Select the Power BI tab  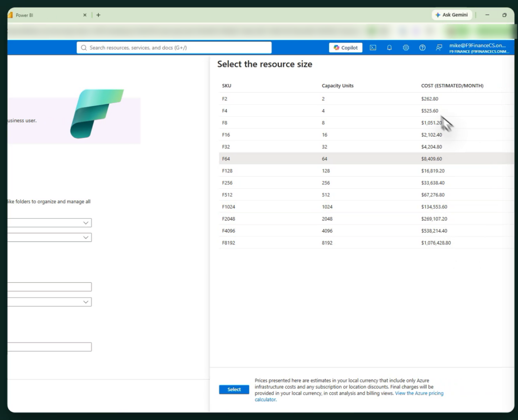click(x=46, y=15)
